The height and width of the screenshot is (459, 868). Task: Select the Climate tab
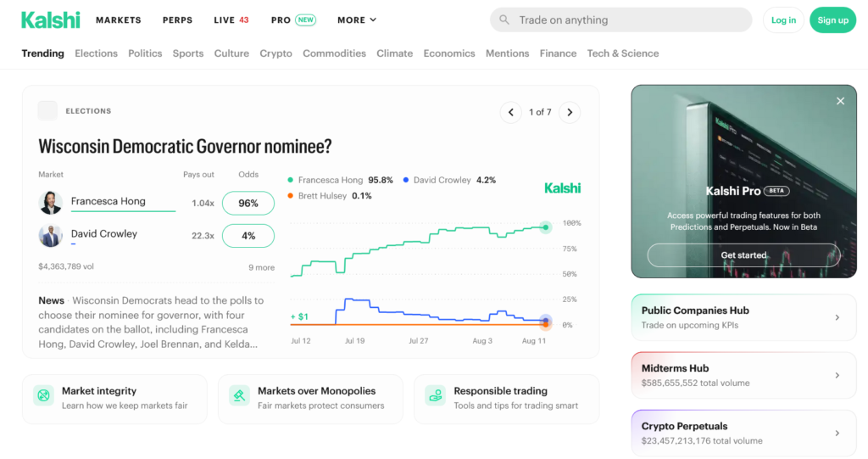pos(395,53)
